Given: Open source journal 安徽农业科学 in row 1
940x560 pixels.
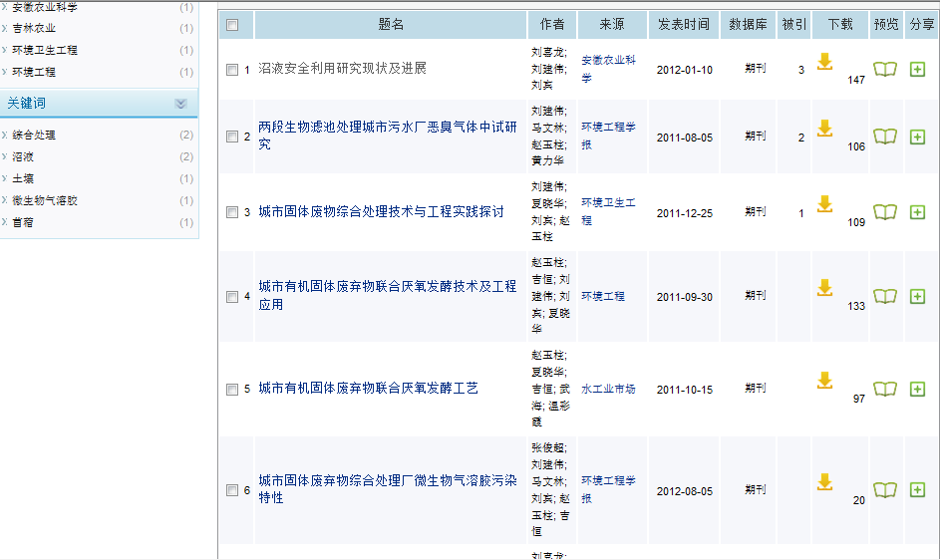Looking at the screenshot, I should 608,69.
